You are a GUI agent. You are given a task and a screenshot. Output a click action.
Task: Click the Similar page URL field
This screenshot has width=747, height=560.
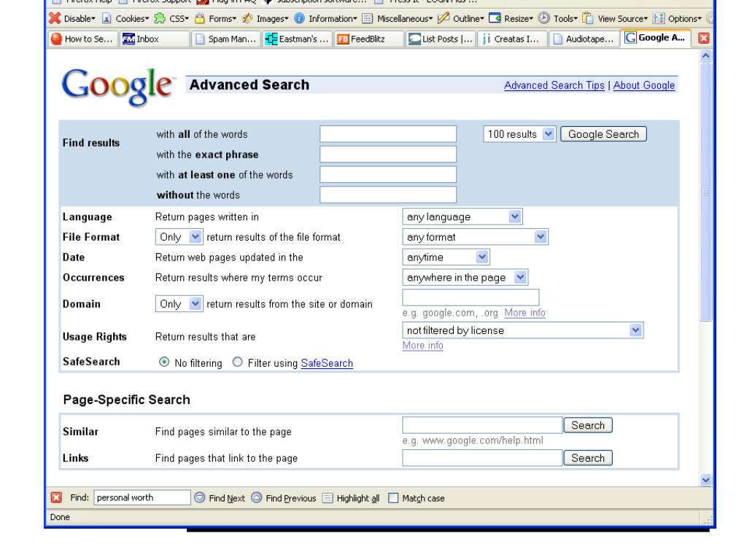[x=482, y=425]
